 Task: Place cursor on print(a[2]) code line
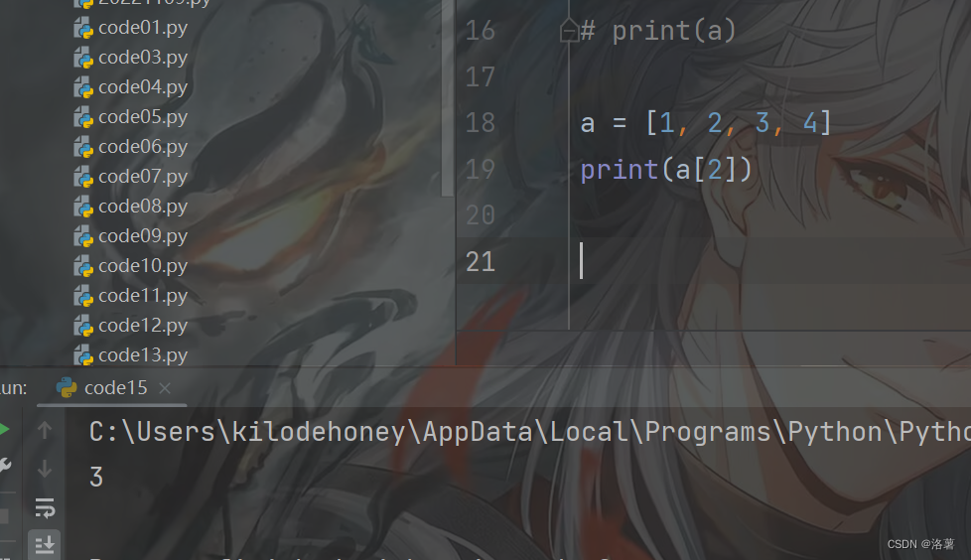666,170
